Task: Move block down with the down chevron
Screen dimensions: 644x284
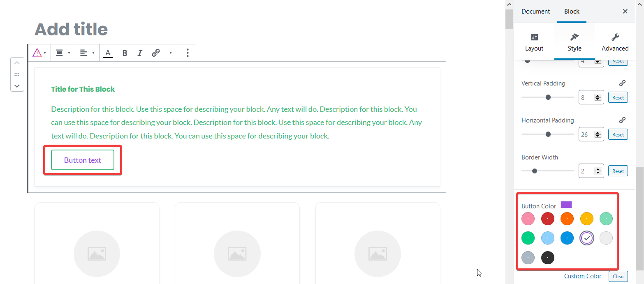Action: tap(17, 86)
